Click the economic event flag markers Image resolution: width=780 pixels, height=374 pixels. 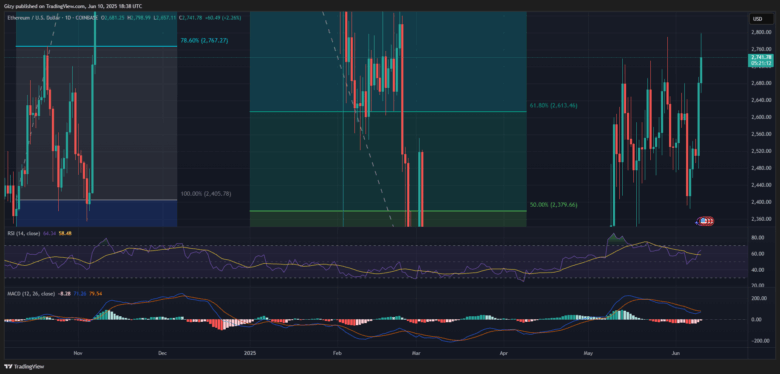(x=707, y=221)
